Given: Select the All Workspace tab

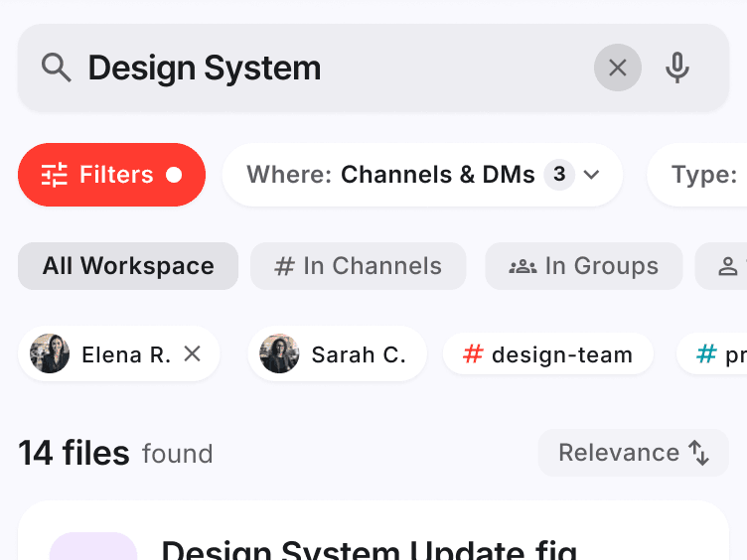Looking at the screenshot, I should [x=128, y=266].
